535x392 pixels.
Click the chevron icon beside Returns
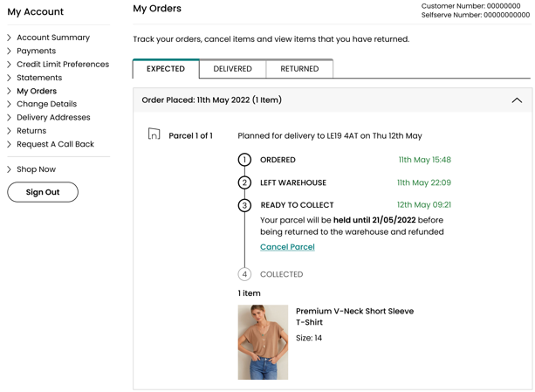pos(10,131)
